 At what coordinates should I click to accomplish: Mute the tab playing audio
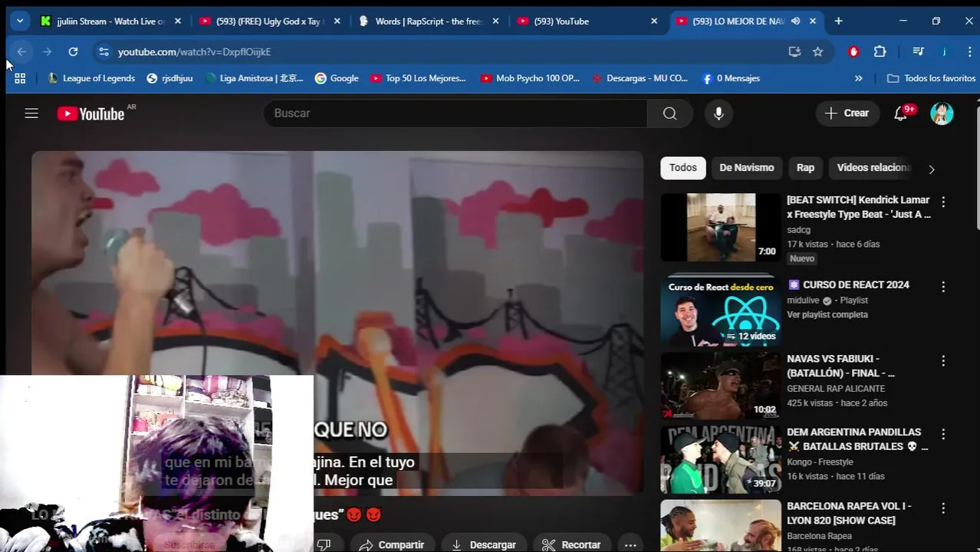[795, 21]
